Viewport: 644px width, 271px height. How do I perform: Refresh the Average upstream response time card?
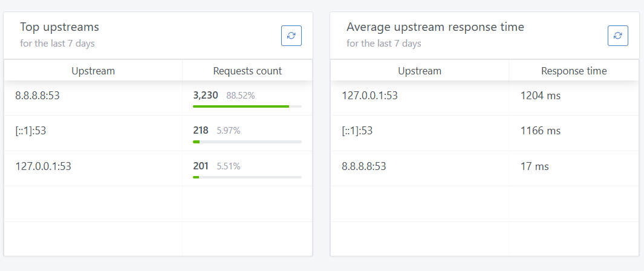click(x=617, y=36)
